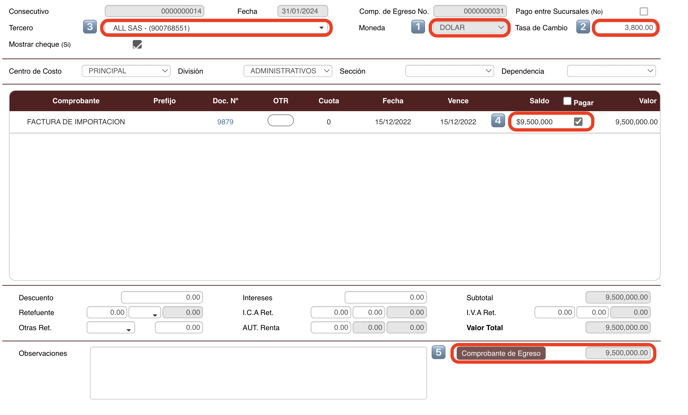Viewport: 688px width, 415px height.
Task: Open the Retefuente type dropdown
Action: tap(144, 312)
